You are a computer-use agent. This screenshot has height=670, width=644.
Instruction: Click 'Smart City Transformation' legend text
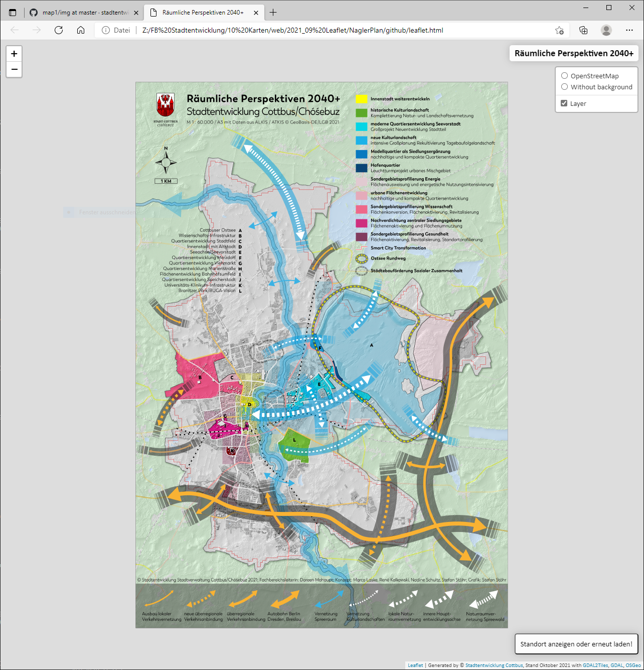(x=398, y=248)
